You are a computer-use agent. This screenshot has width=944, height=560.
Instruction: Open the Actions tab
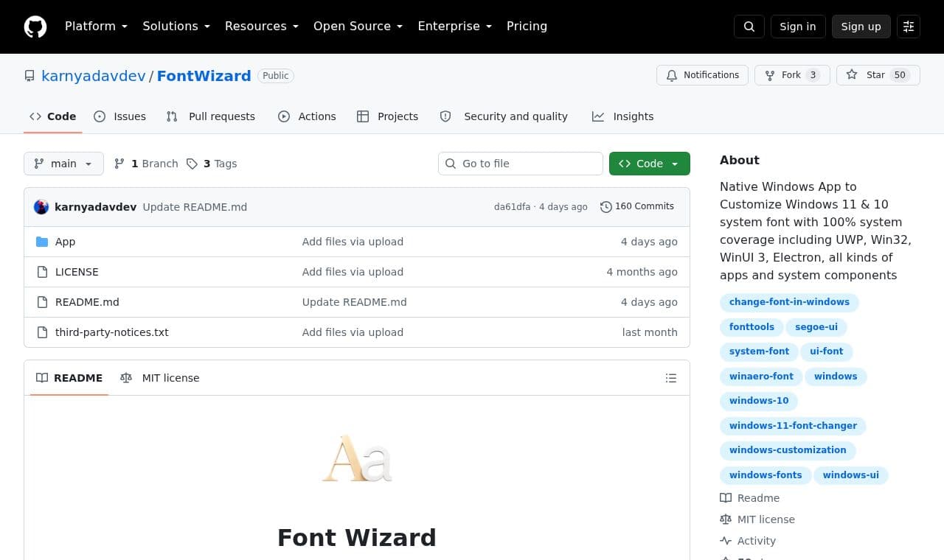[307, 116]
